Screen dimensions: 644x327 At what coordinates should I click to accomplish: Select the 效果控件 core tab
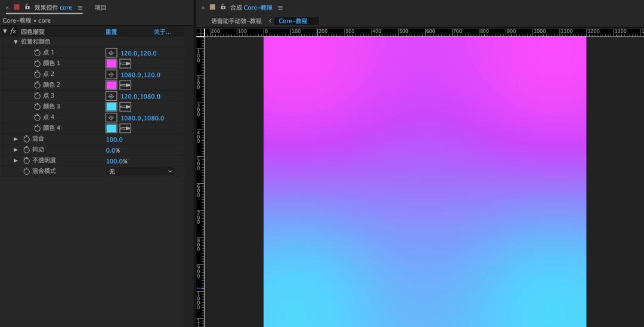pyautogui.click(x=53, y=8)
